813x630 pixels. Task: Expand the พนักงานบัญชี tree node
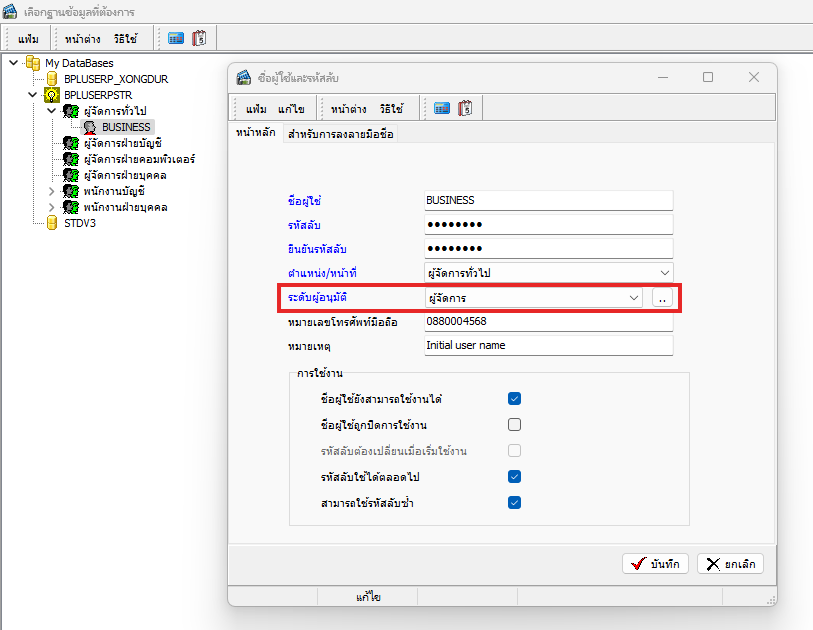pyautogui.click(x=53, y=191)
